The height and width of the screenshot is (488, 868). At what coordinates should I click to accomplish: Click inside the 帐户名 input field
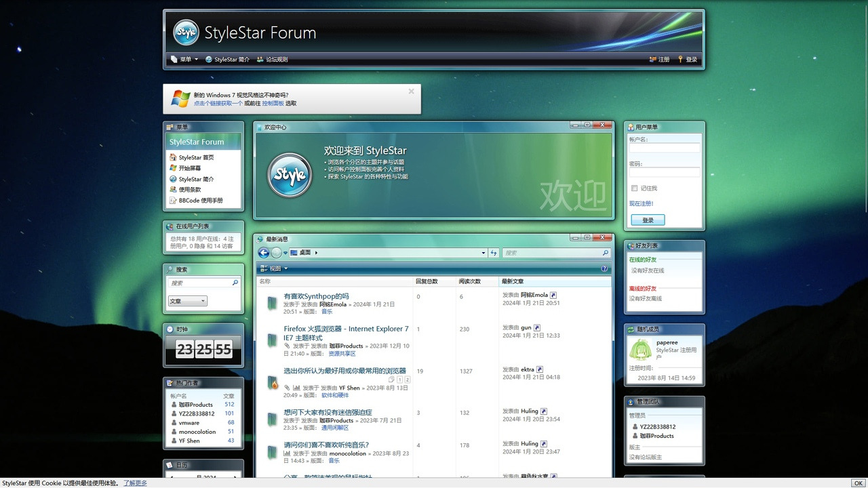point(665,148)
